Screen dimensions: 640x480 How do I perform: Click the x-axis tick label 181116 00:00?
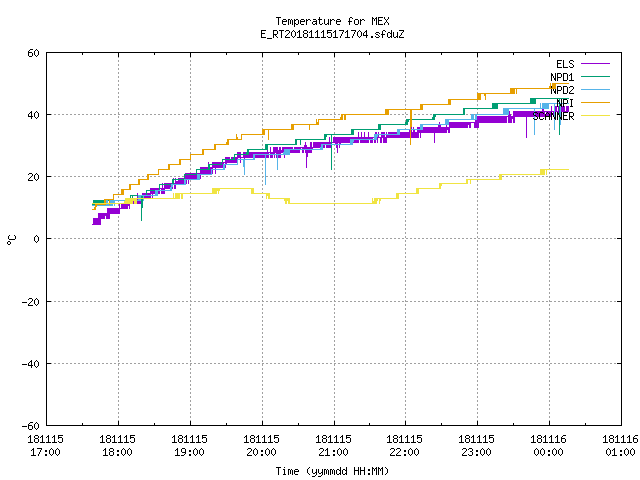tap(548, 446)
